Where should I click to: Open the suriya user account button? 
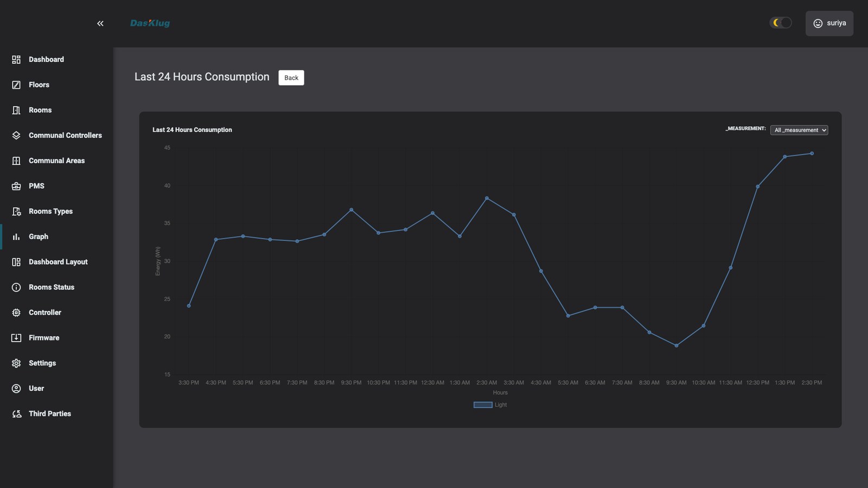(829, 23)
